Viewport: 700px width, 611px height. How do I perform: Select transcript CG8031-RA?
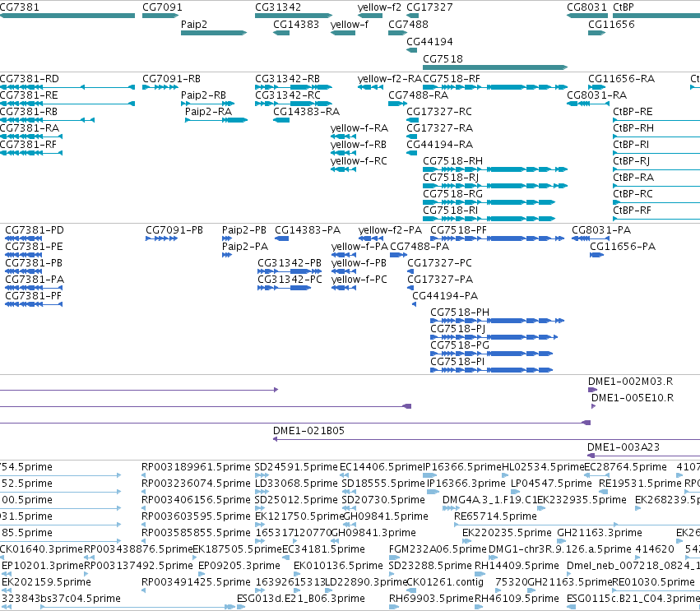pyautogui.click(x=597, y=95)
